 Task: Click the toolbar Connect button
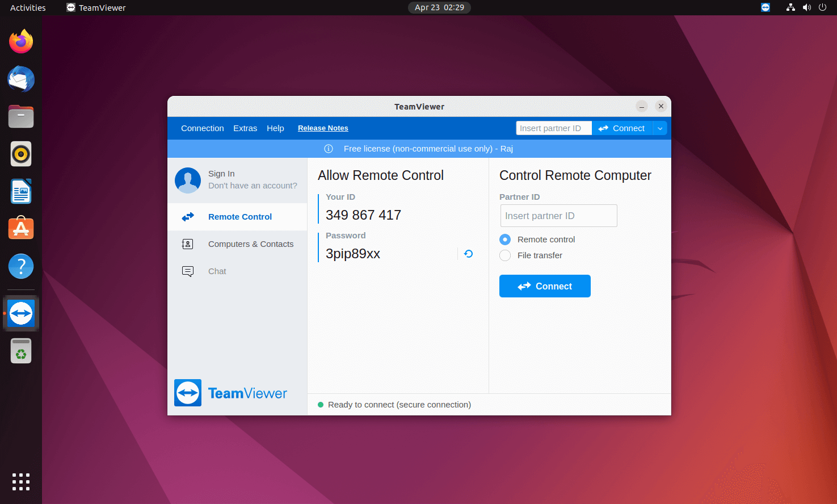click(622, 128)
